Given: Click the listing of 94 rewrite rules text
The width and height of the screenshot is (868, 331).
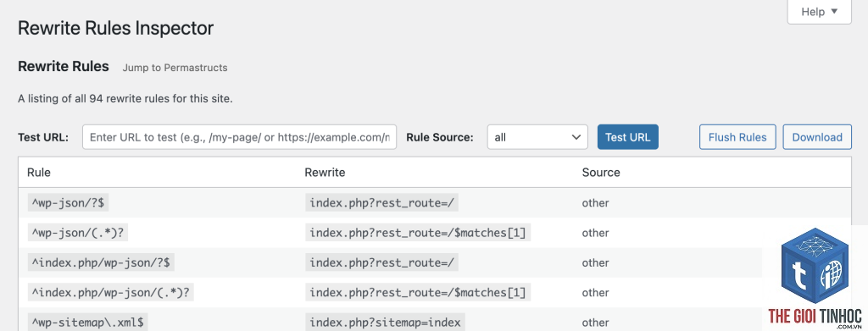Looking at the screenshot, I should click(125, 99).
